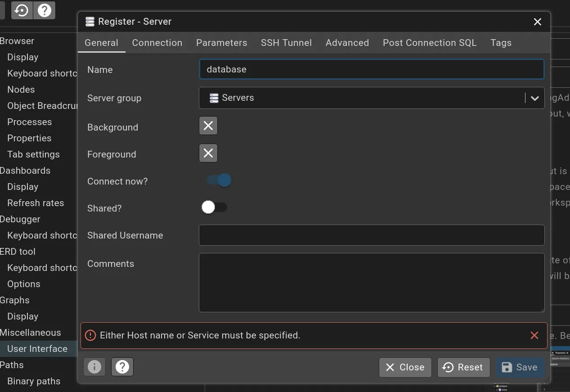Image resolution: width=570 pixels, height=392 pixels.
Task: Click the Save button
Action: coord(520,367)
